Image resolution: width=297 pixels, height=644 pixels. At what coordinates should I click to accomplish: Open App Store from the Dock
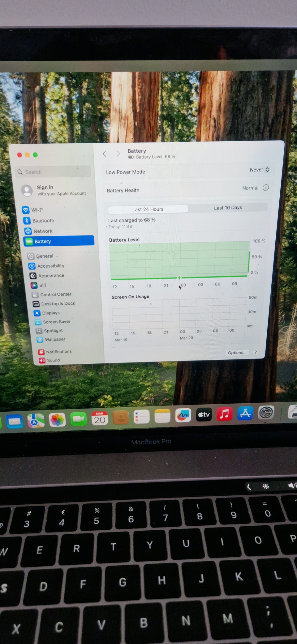[x=245, y=413]
